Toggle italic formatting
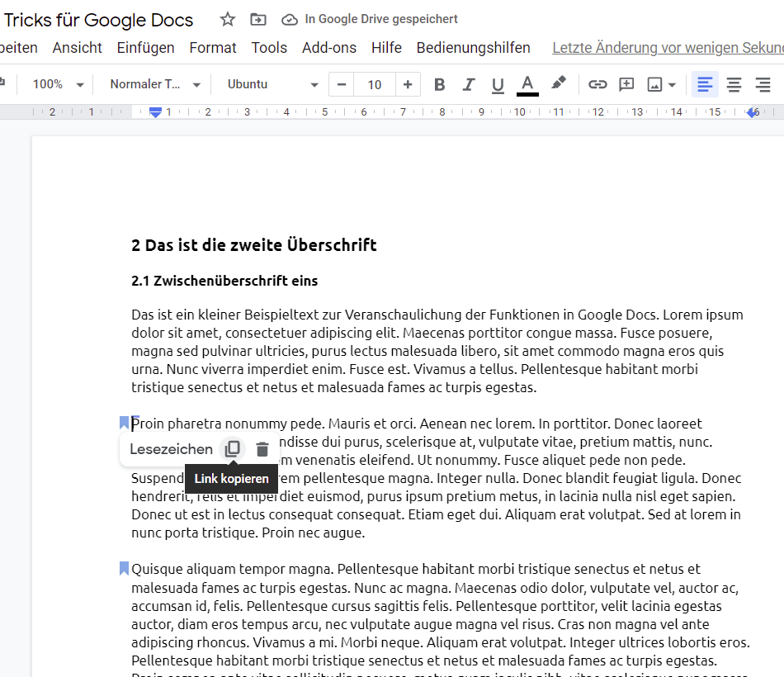Image resolution: width=784 pixels, height=677 pixels. pos(468,84)
